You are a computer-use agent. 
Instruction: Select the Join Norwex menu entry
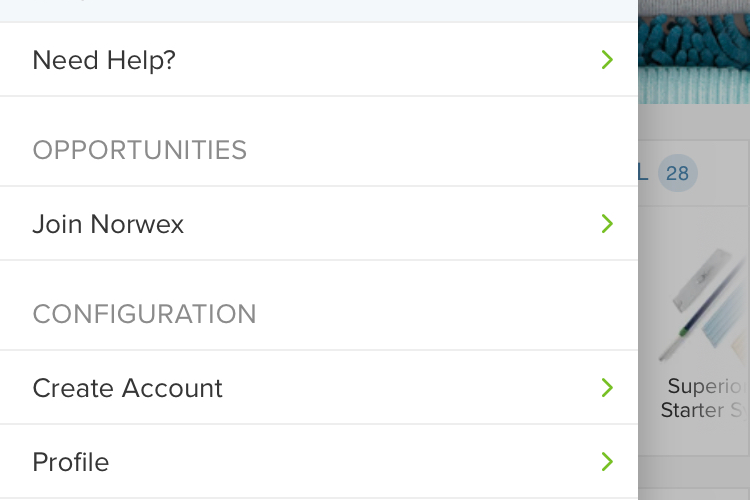click(319, 223)
